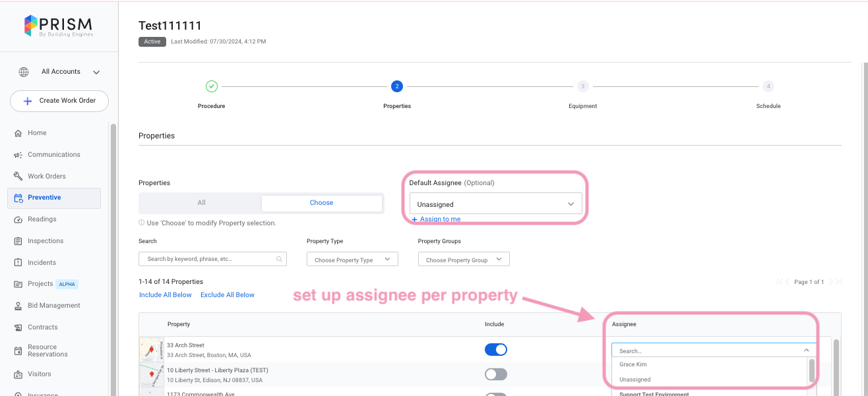The height and width of the screenshot is (396, 868).
Task: Click the Bid Management icon
Action: click(x=18, y=306)
